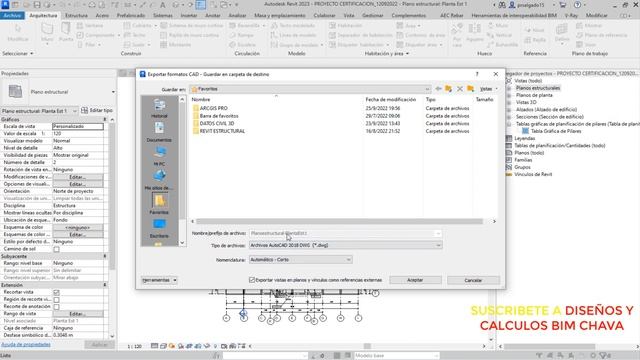Click the file list horizontal scrollbar
The height and width of the screenshot is (360, 640).
point(340,221)
